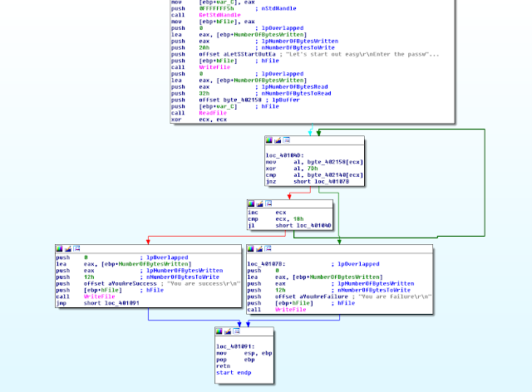Select the 'xor ecx, ecx' instruction
The width and height of the screenshot is (532, 392).
199,120
